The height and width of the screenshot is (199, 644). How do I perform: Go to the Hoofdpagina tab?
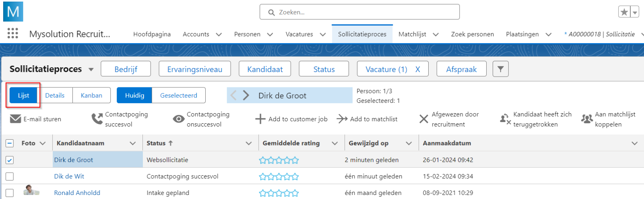tap(152, 34)
